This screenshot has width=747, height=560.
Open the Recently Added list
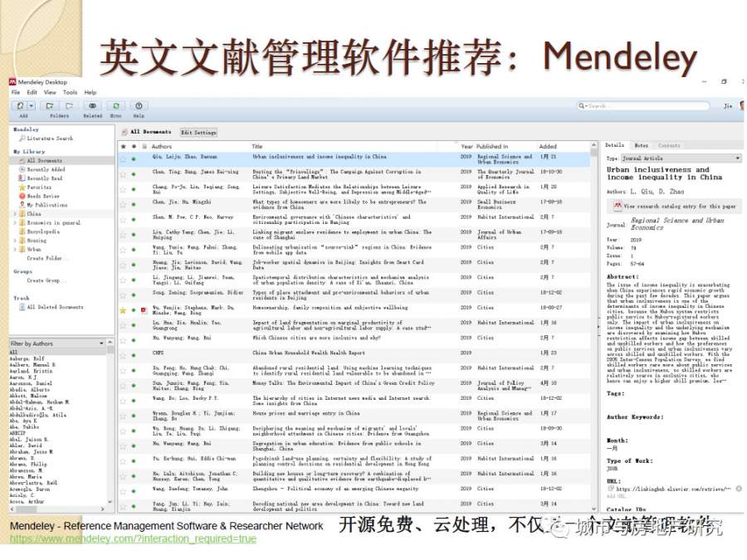(42, 169)
